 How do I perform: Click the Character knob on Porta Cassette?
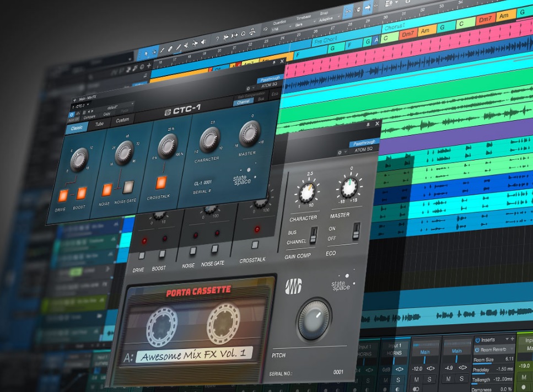click(307, 192)
